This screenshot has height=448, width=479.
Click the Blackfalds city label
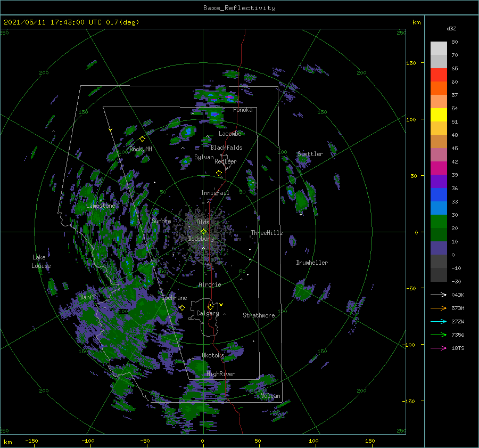point(226,148)
